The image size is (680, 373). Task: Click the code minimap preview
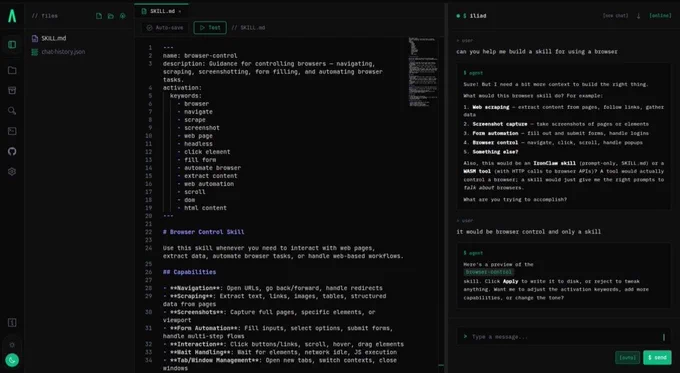pos(422,72)
